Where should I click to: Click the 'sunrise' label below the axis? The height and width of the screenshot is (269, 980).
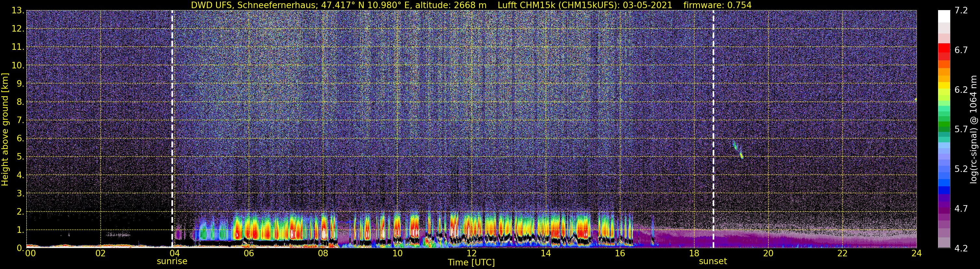coord(172,262)
